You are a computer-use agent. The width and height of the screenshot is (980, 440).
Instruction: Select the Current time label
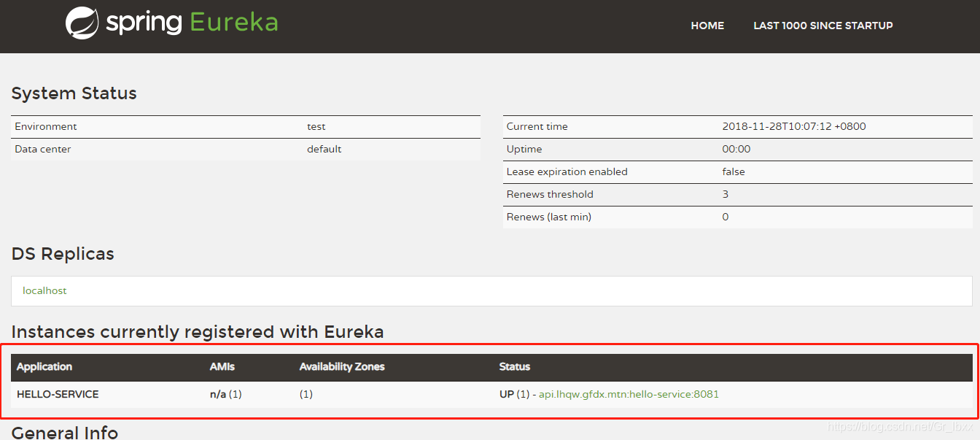tap(537, 126)
